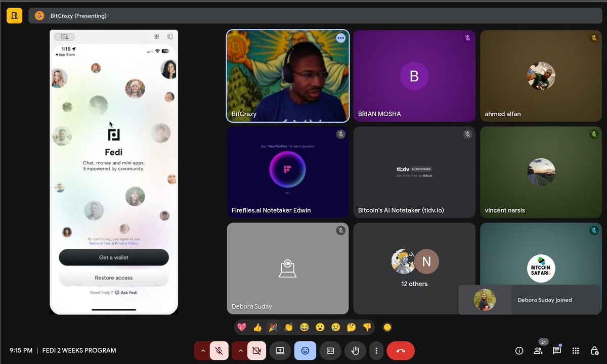Send the sparkling heart reaction

[x=242, y=327]
